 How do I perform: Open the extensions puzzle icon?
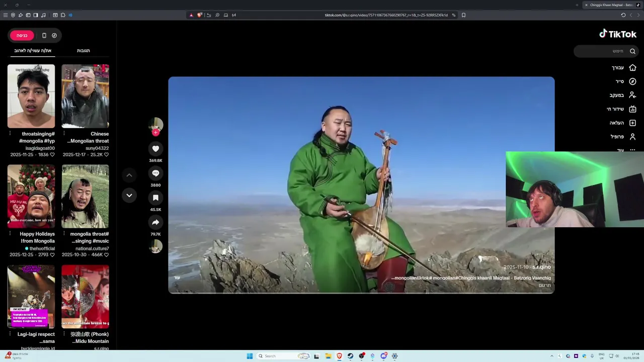(x=63, y=15)
